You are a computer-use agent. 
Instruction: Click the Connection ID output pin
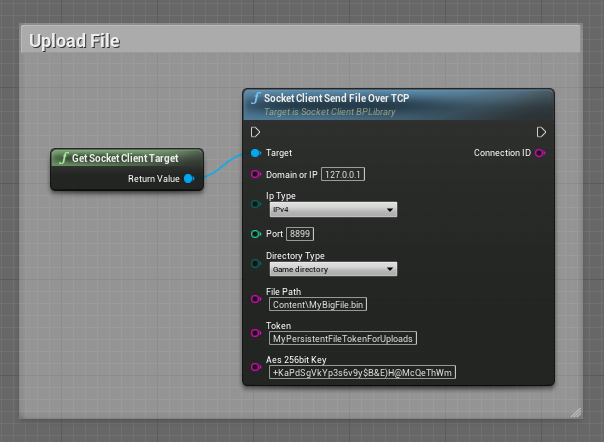click(x=541, y=153)
